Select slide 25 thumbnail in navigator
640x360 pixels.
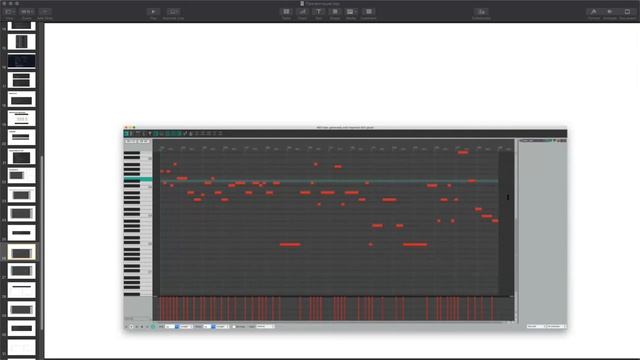[21, 233]
